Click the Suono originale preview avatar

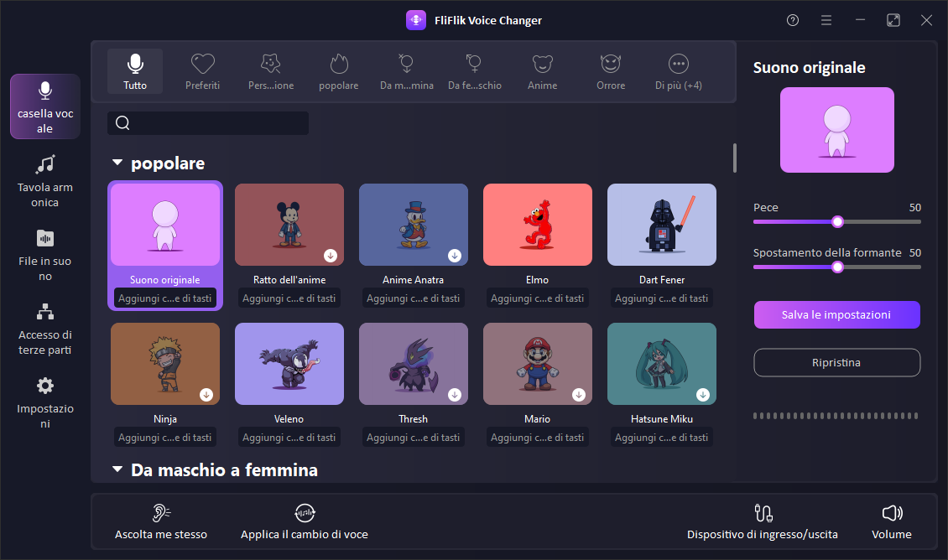[836, 130]
